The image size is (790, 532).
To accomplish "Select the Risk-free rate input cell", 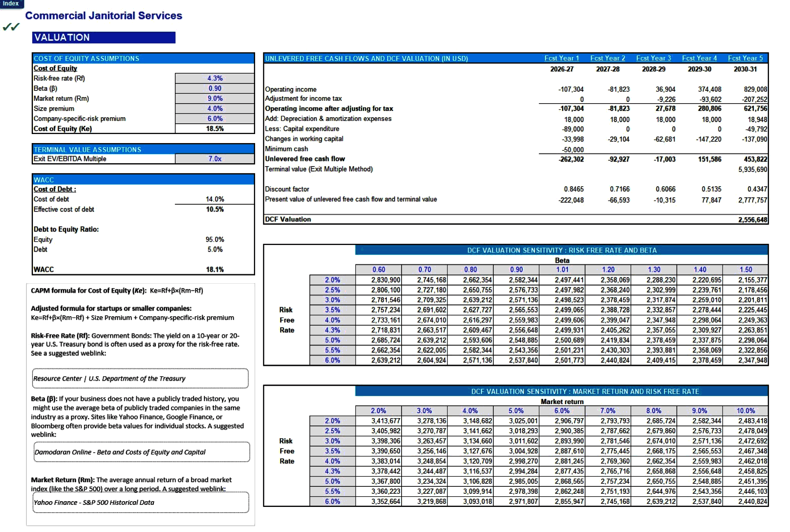I will tap(215, 78).
